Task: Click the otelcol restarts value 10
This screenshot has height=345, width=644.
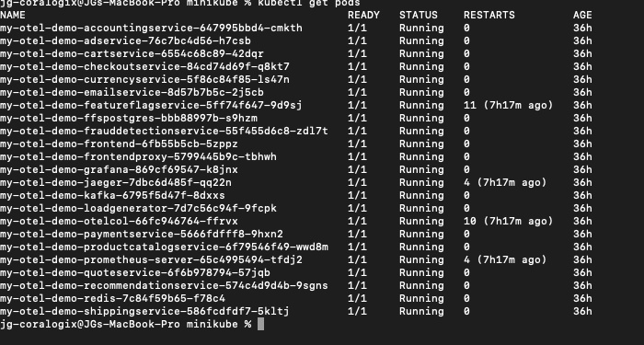Action: 470,221
